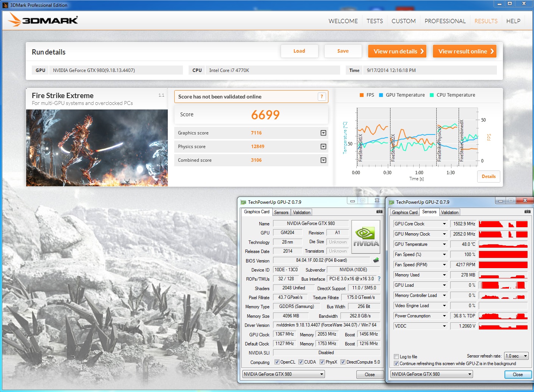Screen dimensions: 534x392
Task: Click the BIOS save chip icon
Action: [376, 260]
